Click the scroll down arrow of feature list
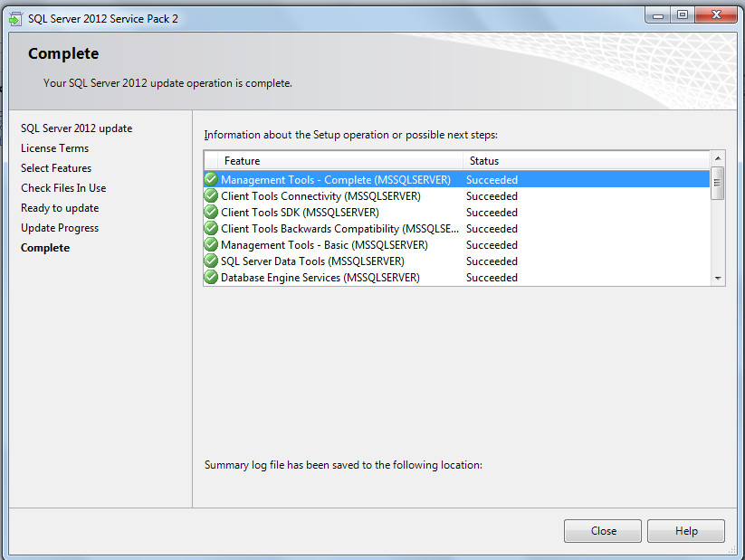 [718, 279]
